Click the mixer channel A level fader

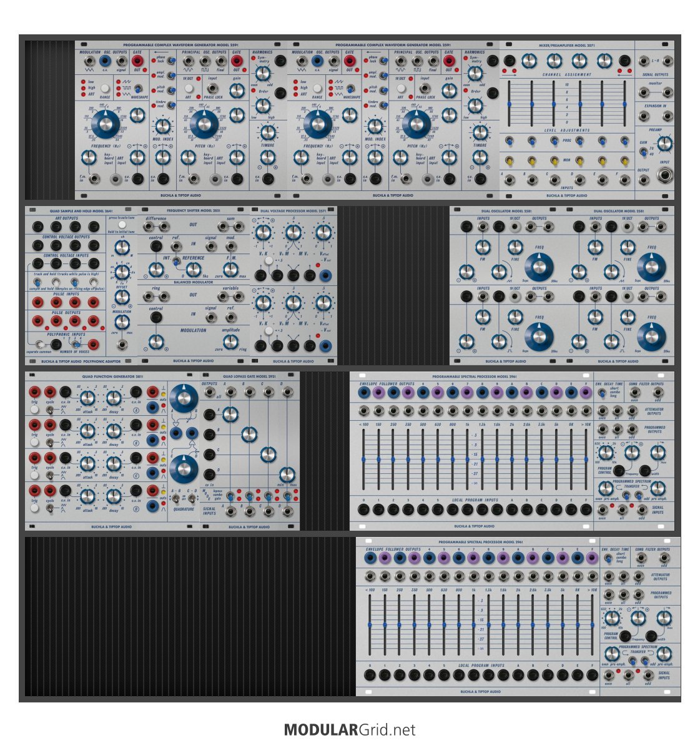click(510, 104)
